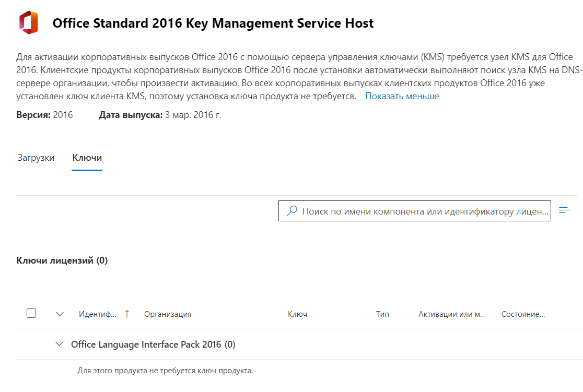Select the Ключи tab

tap(87, 158)
